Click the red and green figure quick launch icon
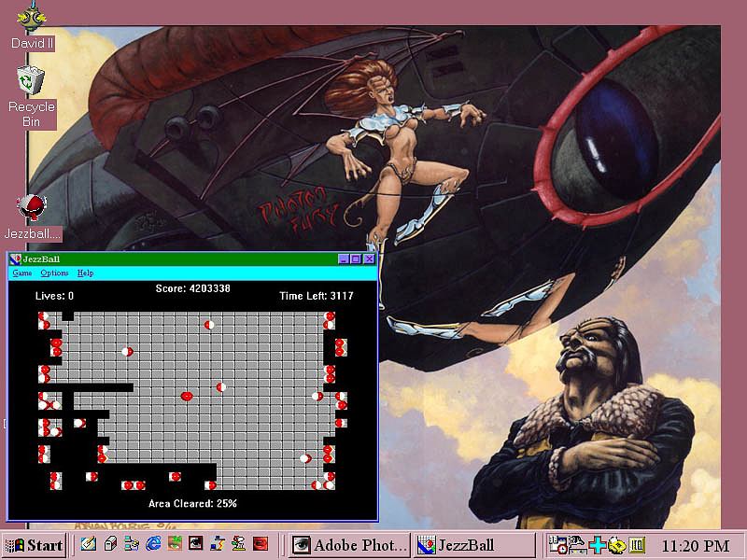The width and height of the screenshot is (747, 560). coord(239,544)
